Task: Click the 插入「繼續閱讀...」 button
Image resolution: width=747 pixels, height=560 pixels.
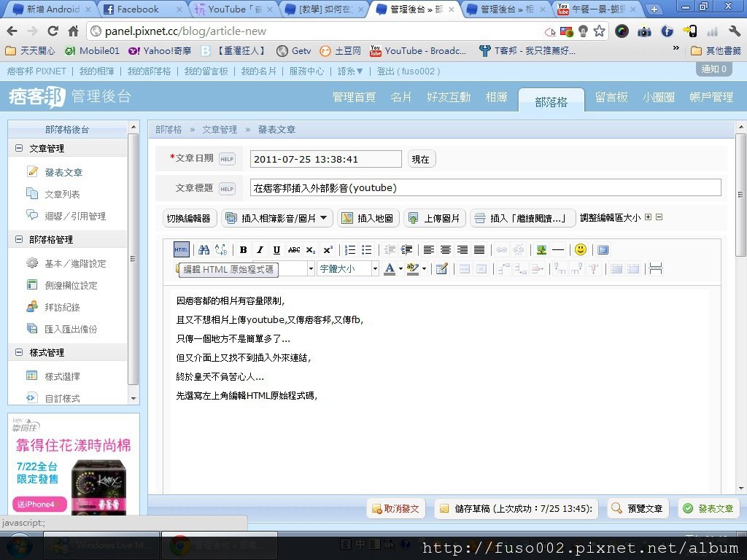Action: tap(522, 218)
